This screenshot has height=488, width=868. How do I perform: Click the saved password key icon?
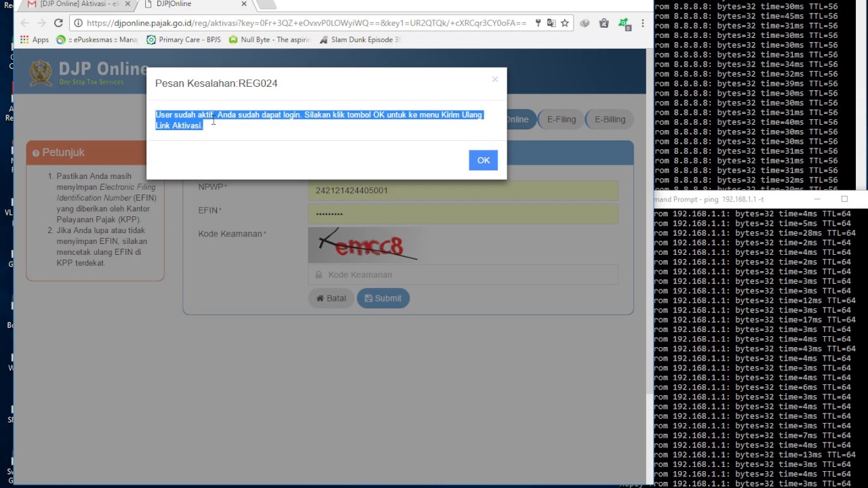pos(538,23)
